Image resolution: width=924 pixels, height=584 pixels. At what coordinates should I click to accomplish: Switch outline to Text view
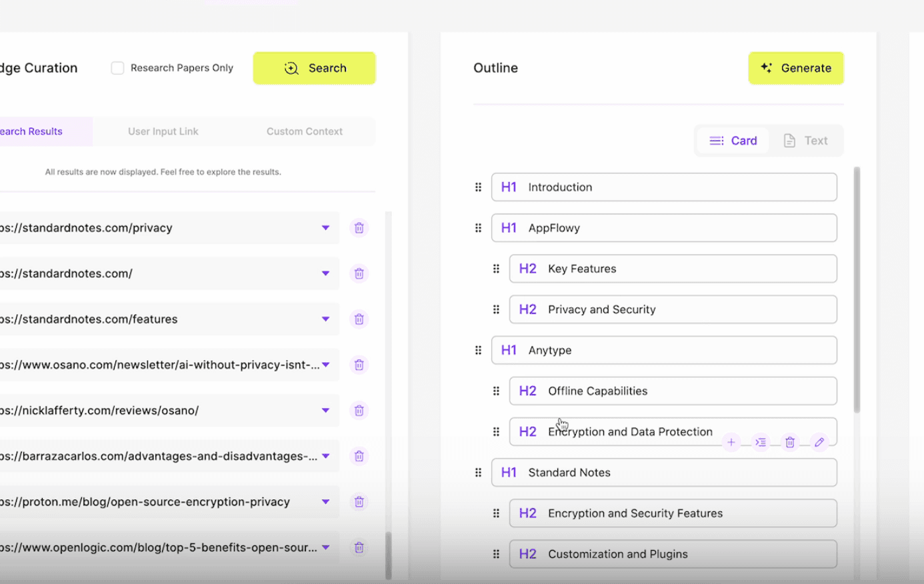pos(805,141)
